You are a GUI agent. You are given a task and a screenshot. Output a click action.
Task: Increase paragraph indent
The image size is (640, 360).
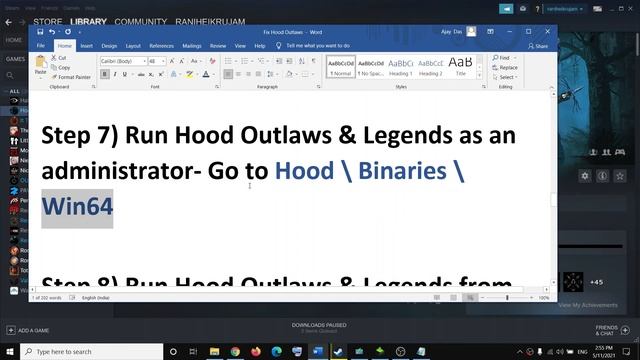click(289, 61)
